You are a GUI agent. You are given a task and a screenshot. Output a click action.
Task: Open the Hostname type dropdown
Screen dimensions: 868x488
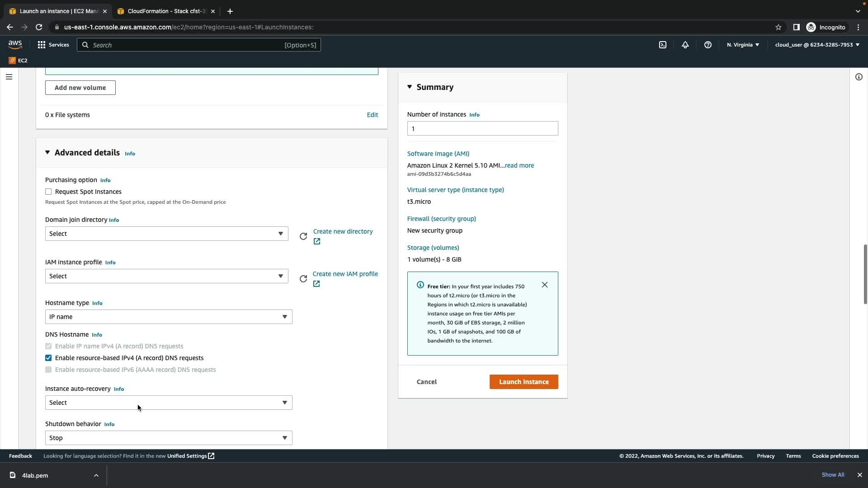tap(168, 317)
